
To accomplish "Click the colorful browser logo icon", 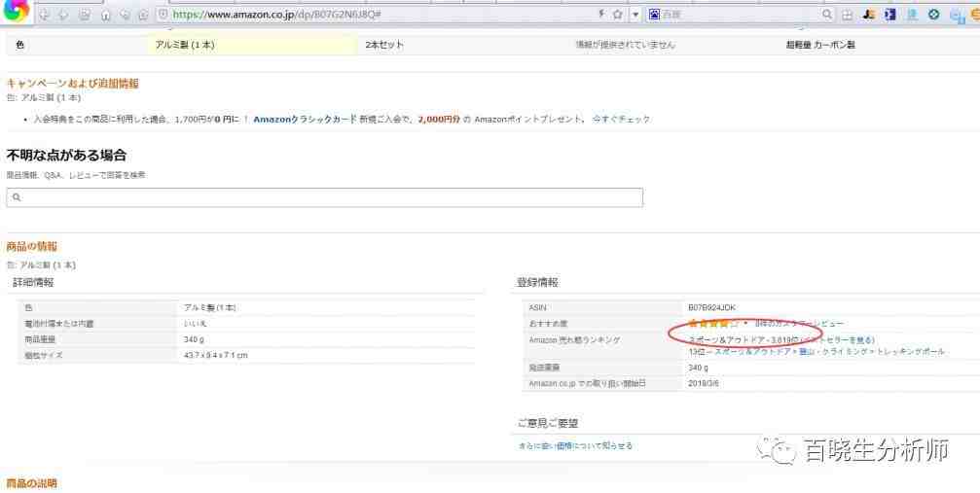I will (17, 10).
